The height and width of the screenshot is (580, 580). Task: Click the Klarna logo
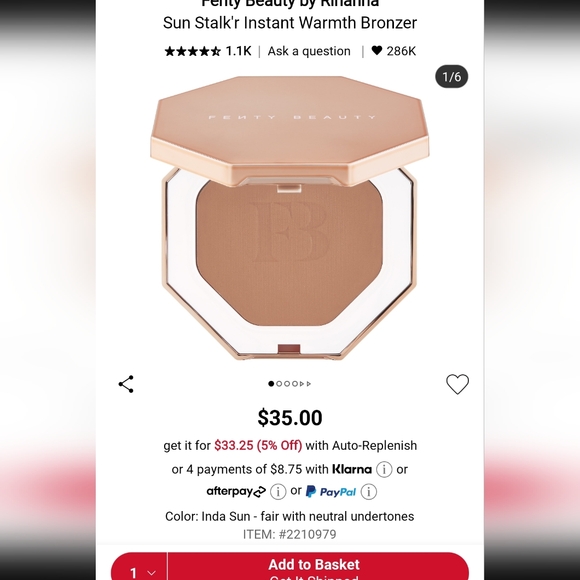point(352,469)
